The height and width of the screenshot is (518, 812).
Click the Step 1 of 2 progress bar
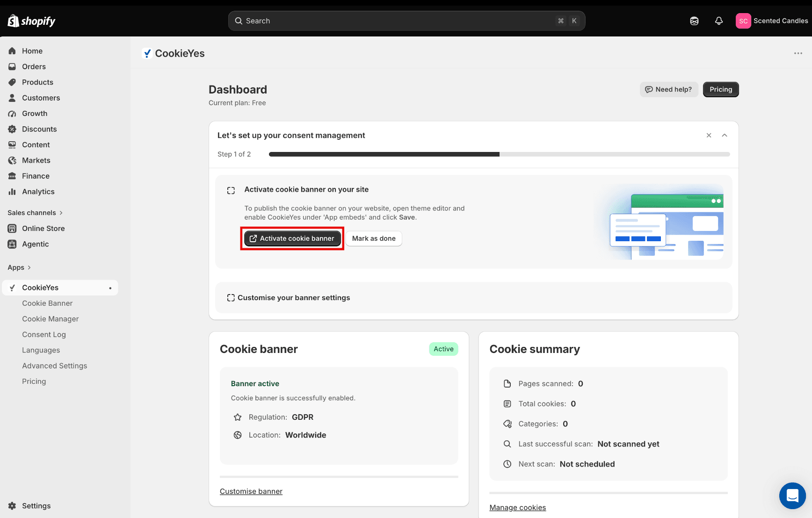pos(500,154)
